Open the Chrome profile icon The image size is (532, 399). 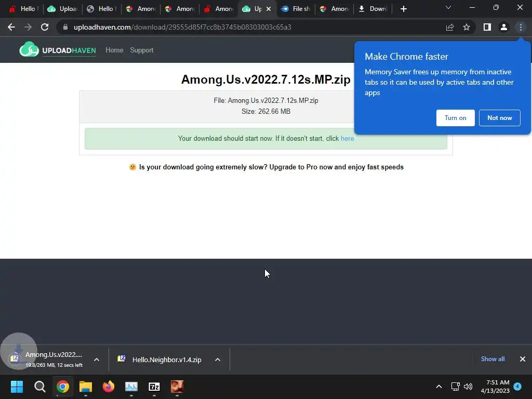click(504, 27)
